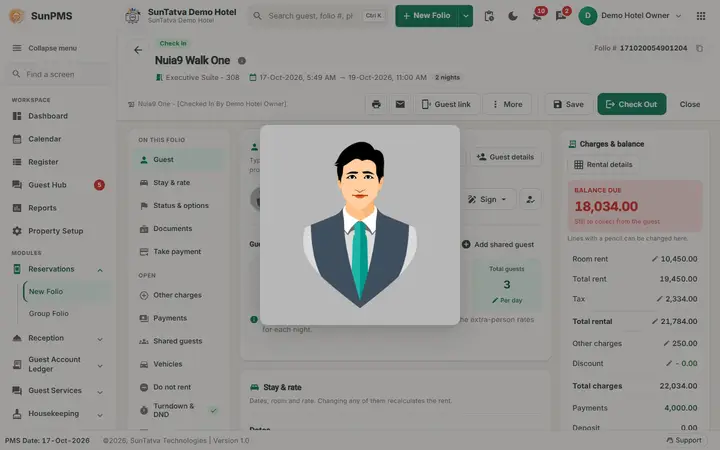
Task: Open the New Folio dropdown arrow
Action: pyautogui.click(x=465, y=16)
